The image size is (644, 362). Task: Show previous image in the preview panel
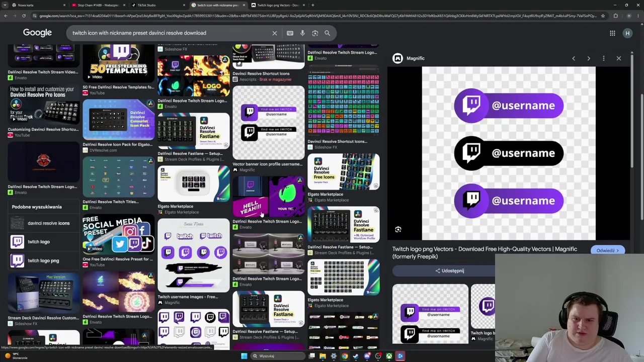pos(574,58)
